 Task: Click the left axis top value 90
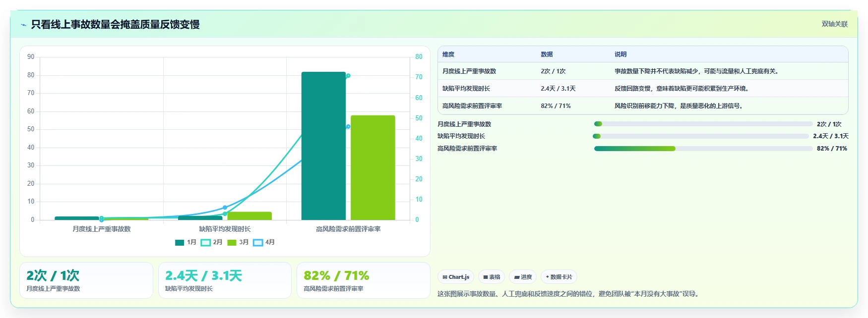31,57
